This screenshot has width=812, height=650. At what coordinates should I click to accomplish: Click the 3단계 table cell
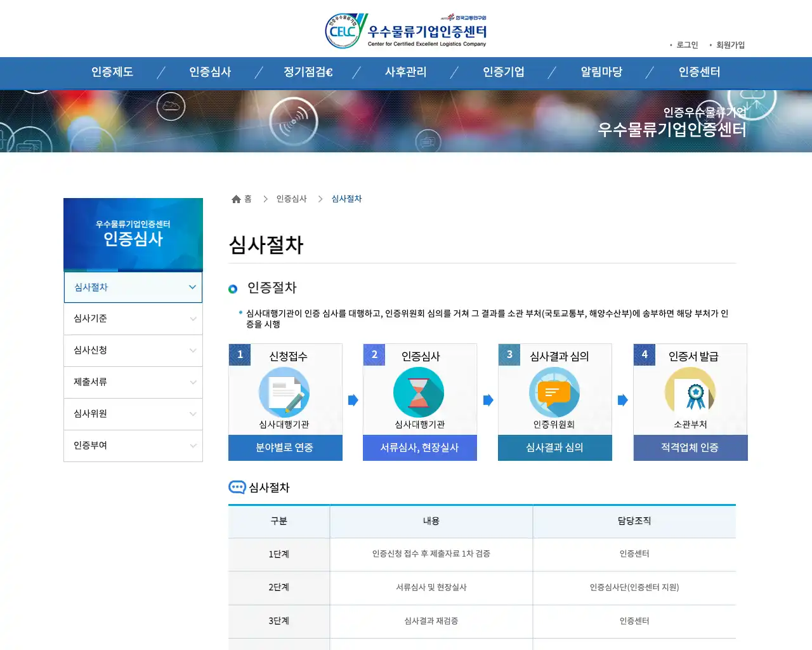tap(279, 621)
